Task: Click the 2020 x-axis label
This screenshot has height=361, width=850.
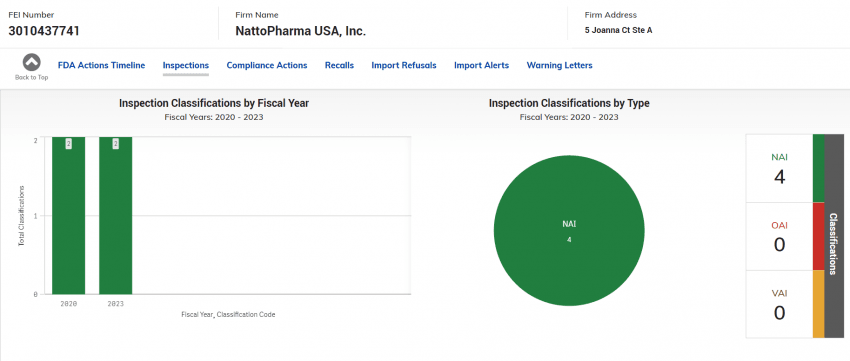Action: click(x=68, y=304)
